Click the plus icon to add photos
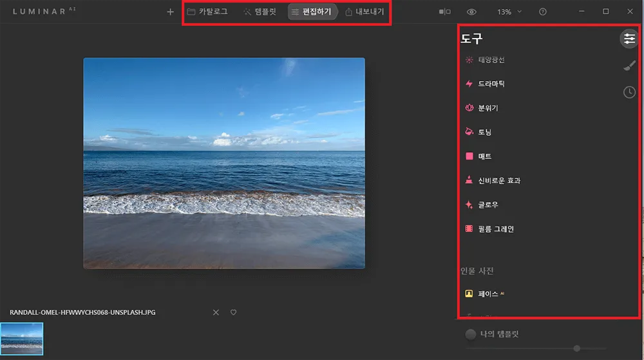644x360 pixels. pyautogui.click(x=170, y=12)
